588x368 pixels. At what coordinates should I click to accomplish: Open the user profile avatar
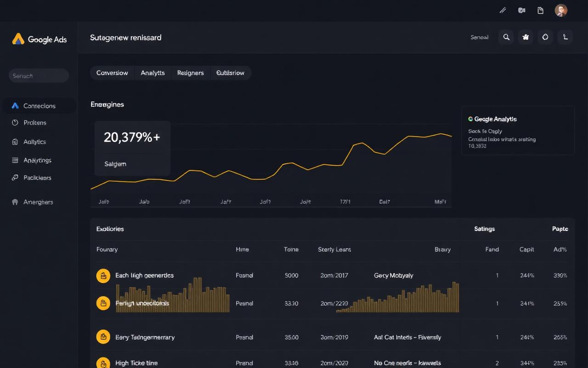click(x=561, y=10)
